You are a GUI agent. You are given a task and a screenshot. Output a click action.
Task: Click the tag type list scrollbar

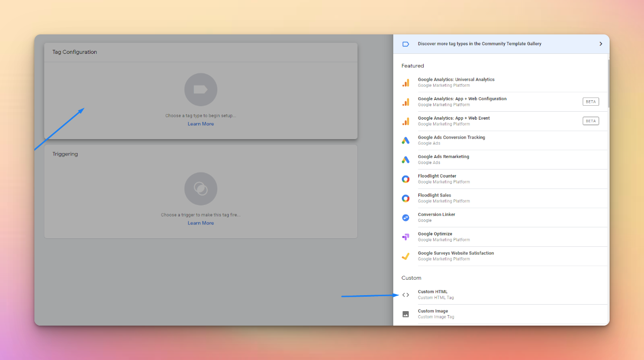(x=608, y=84)
